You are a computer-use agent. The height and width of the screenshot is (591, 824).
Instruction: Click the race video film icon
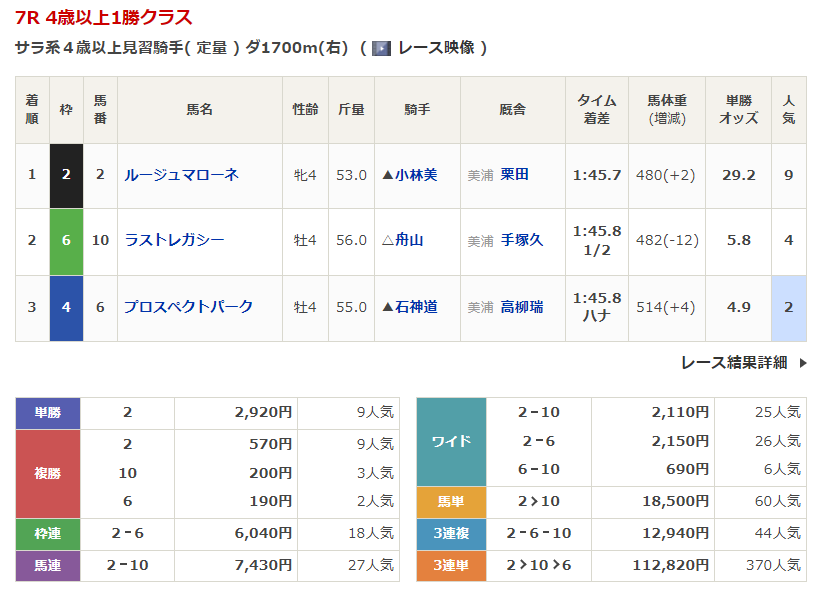click(381, 48)
